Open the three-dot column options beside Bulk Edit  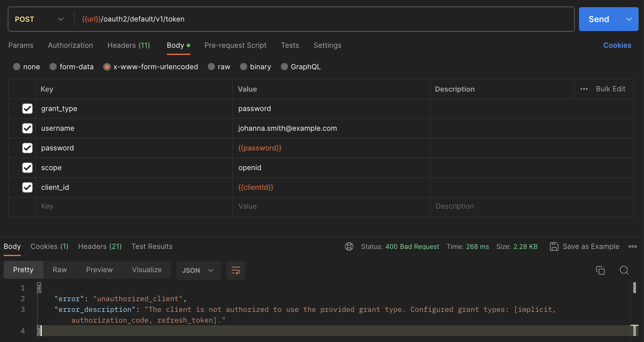(584, 89)
